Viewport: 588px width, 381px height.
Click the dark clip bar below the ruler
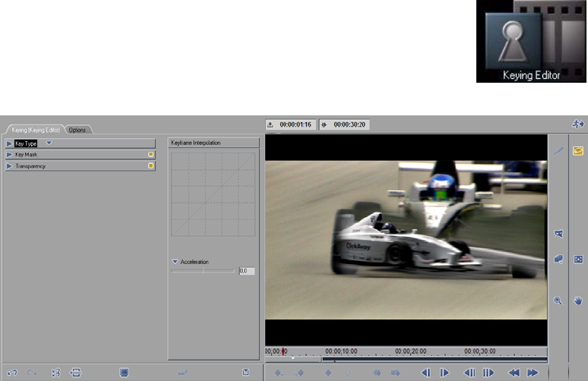[x=435, y=360]
